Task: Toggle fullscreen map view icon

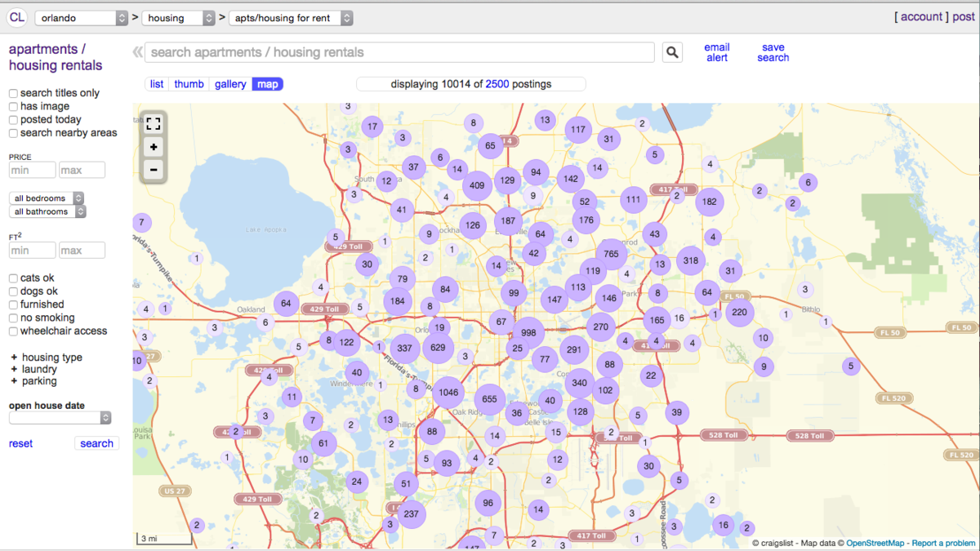Action: 154,124
